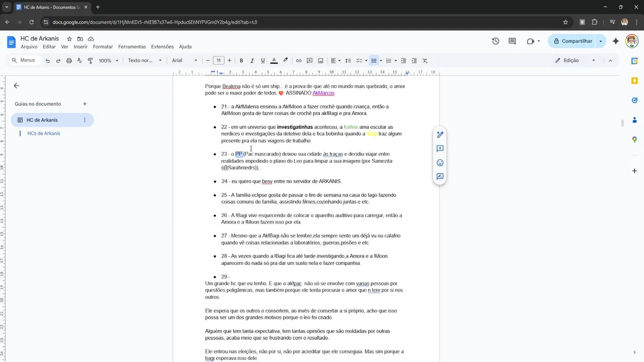Add emoji reaction from margin bar

(x=440, y=163)
